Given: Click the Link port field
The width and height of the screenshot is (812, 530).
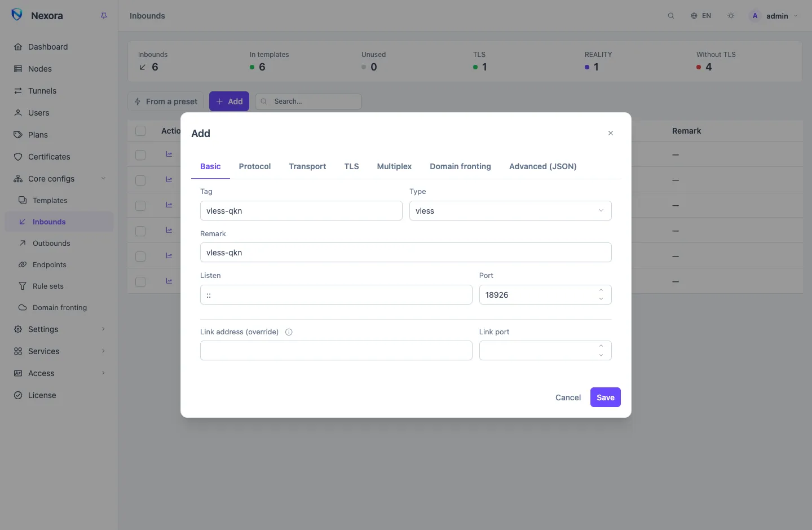Looking at the screenshot, I should point(545,351).
